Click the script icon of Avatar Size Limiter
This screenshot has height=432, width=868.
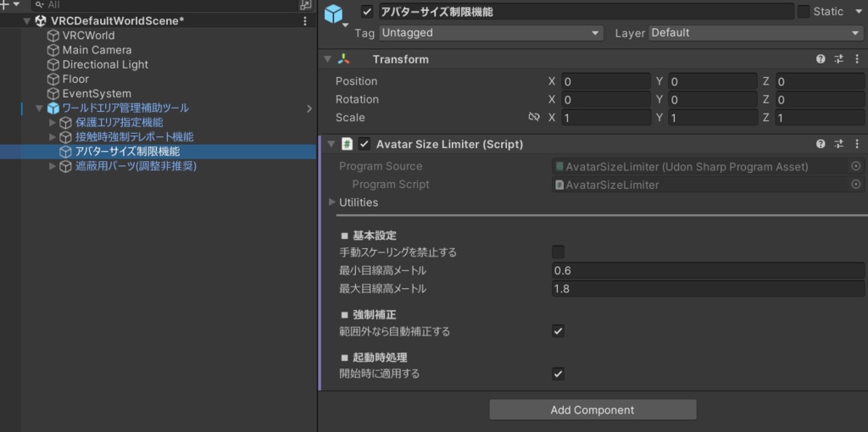[347, 144]
